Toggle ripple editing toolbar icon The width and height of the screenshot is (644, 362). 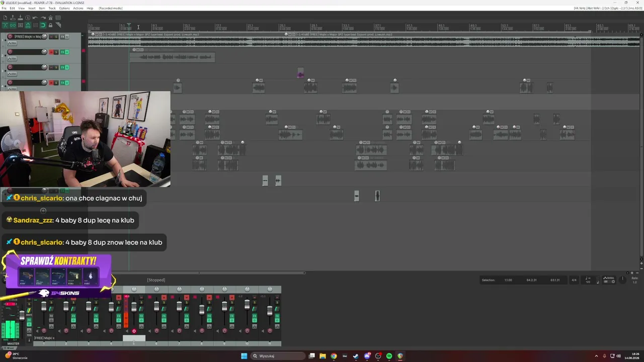click(20, 25)
